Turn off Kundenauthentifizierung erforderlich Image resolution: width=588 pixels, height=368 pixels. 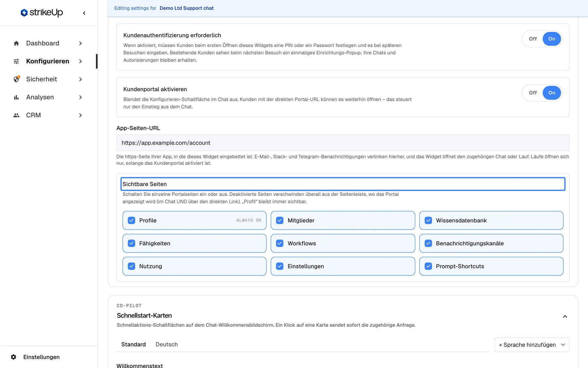coord(533,39)
